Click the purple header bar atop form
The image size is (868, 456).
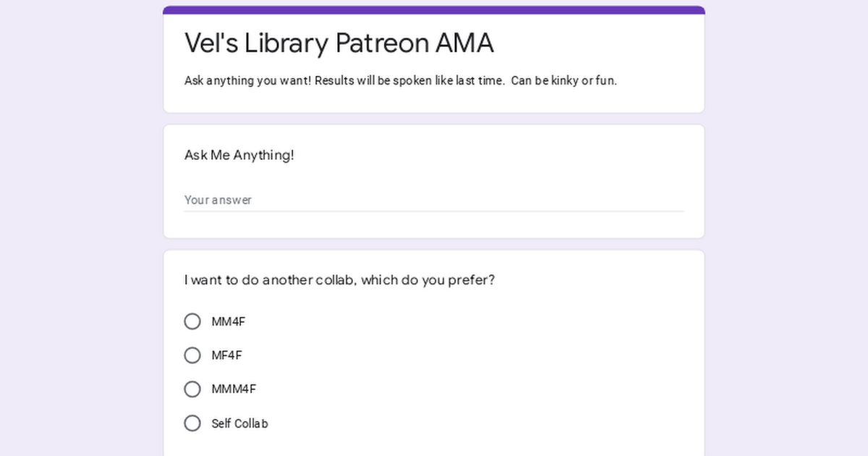(x=434, y=10)
